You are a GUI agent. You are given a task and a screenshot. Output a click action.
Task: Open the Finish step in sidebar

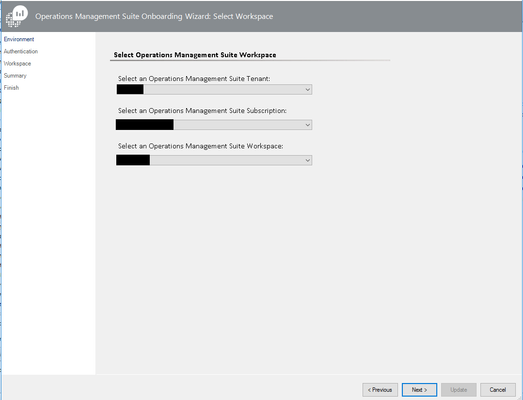click(x=11, y=88)
